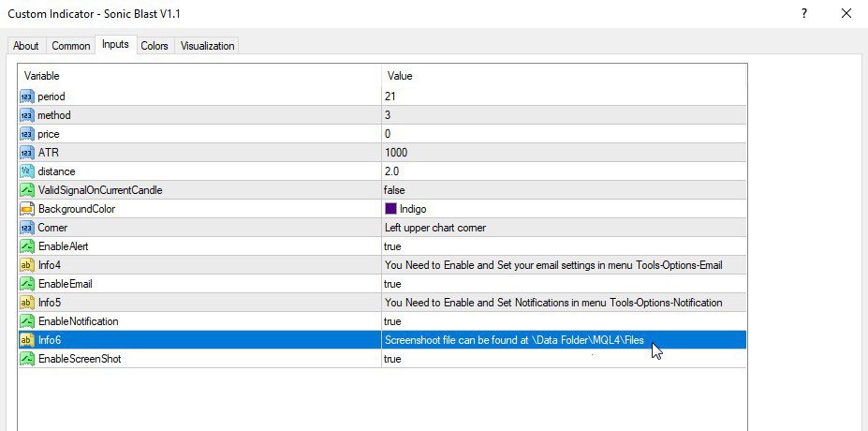Click the integer icon next to ATR
Image resolution: width=868 pixels, height=431 pixels.
tap(26, 153)
